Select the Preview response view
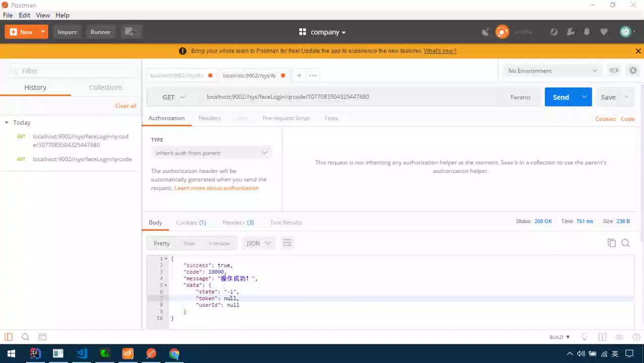 tap(219, 244)
